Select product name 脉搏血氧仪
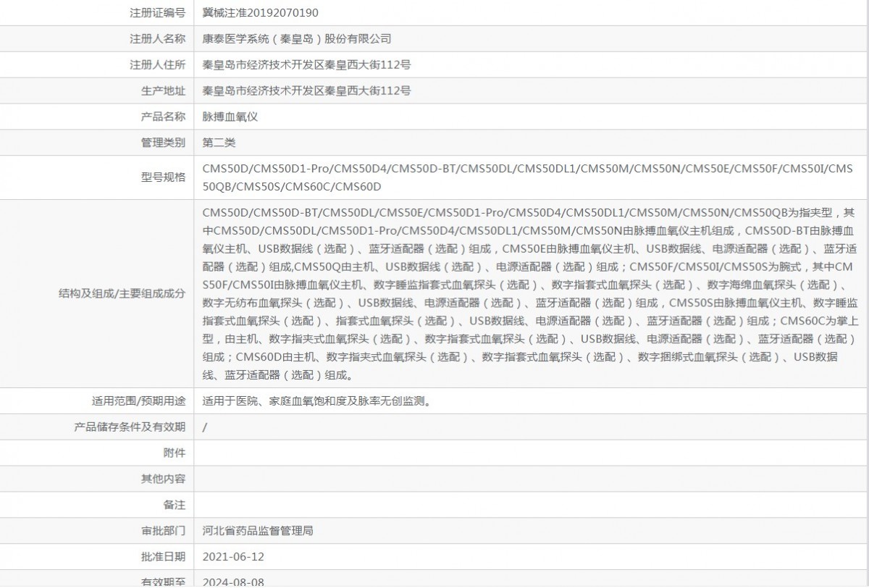869x588 pixels. pos(230,117)
